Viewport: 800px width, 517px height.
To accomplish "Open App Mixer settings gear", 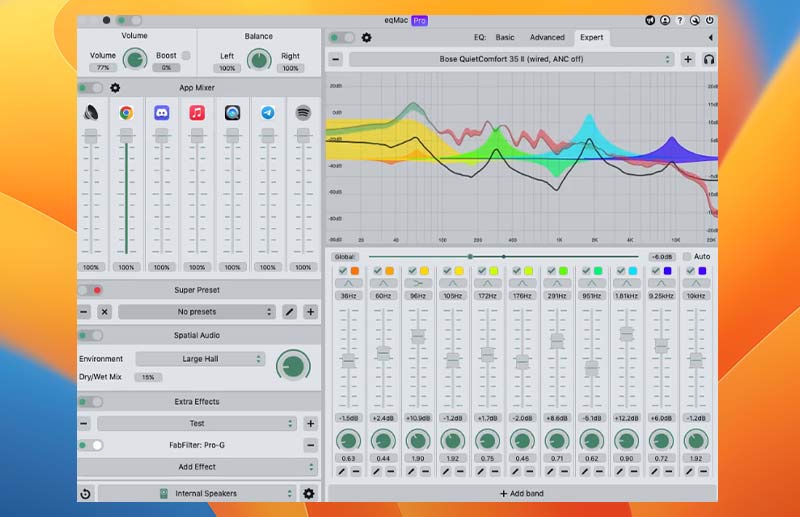I will 115,88.
